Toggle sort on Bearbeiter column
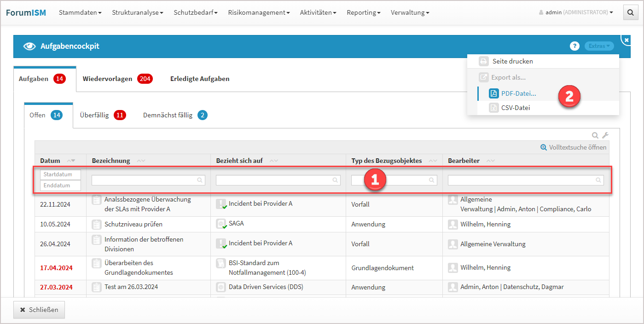This screenshot has width=644, height=324. [490, 161]
